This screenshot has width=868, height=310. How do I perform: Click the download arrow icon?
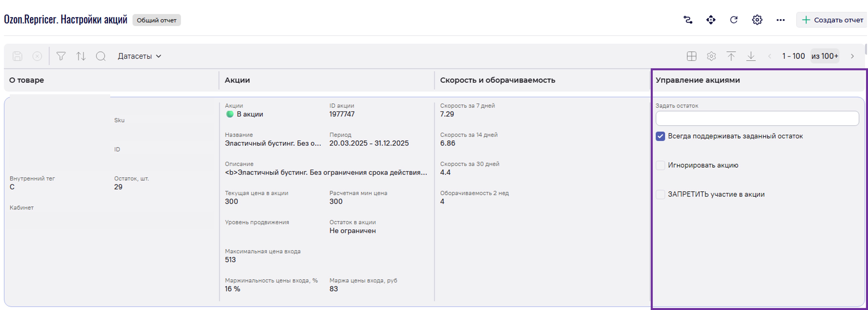(x=751, y=56)
